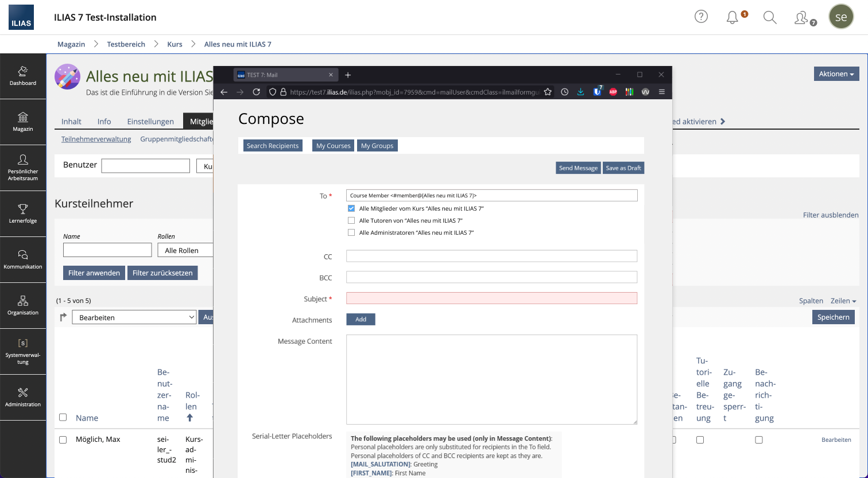The height and width of the screenshot is (478, 868).
Task: Check Alle Administratoren course checkbox
Action: [x=351, y=232]
